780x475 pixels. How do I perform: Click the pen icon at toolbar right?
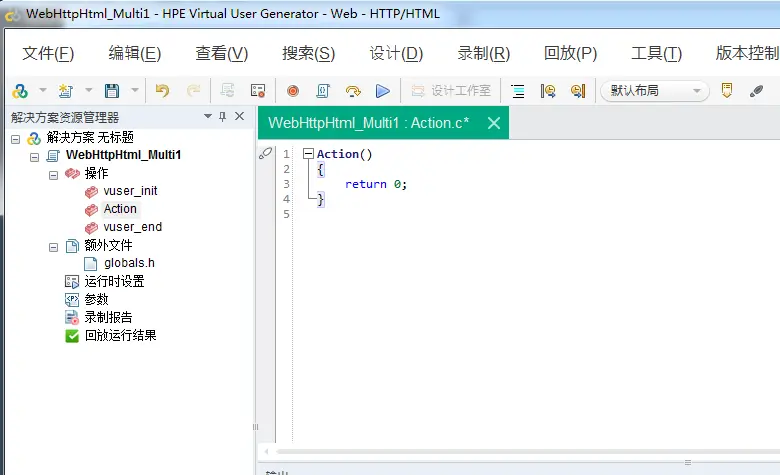click(x=756, y=91)
